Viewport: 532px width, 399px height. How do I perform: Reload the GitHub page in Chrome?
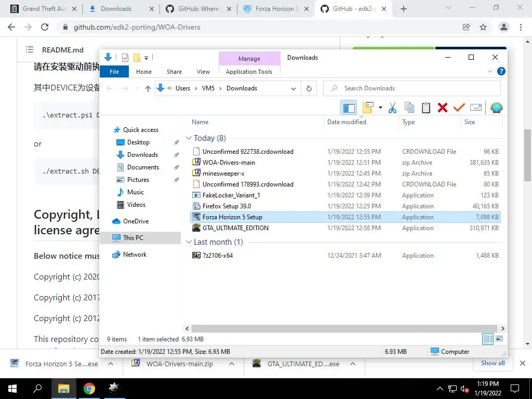[45, 27]
